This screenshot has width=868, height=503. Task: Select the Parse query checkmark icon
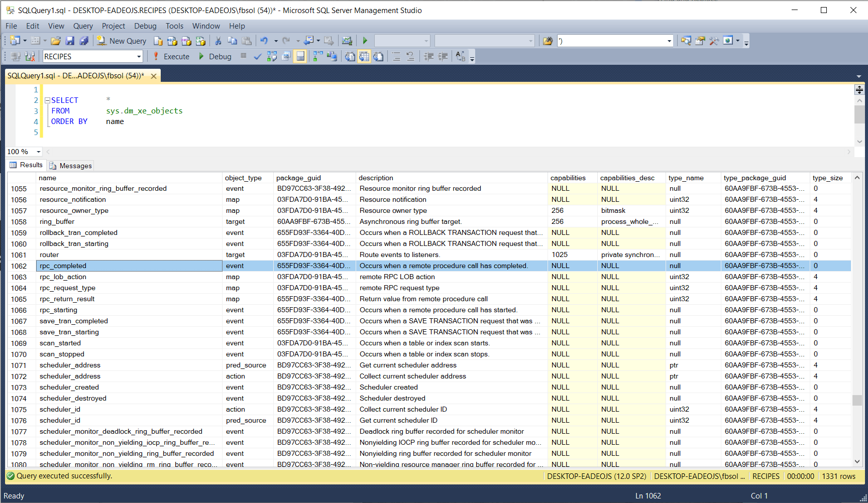tap(258, 56)
